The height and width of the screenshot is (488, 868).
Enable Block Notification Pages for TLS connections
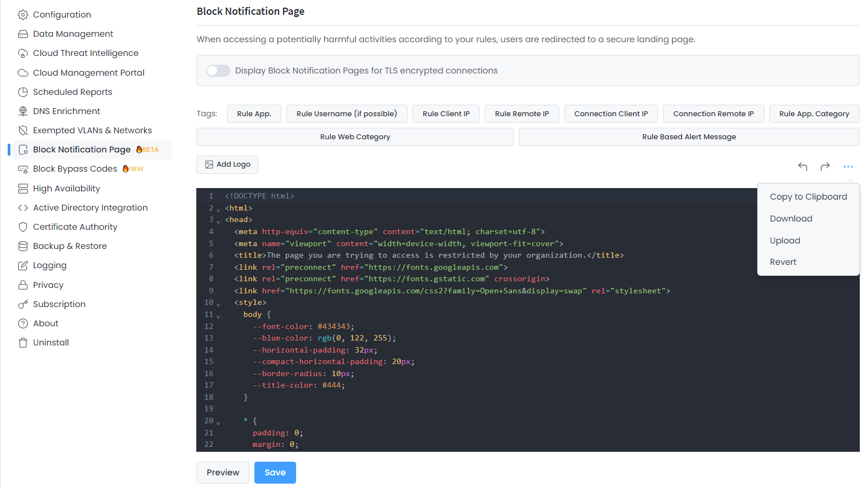(218, 71)
